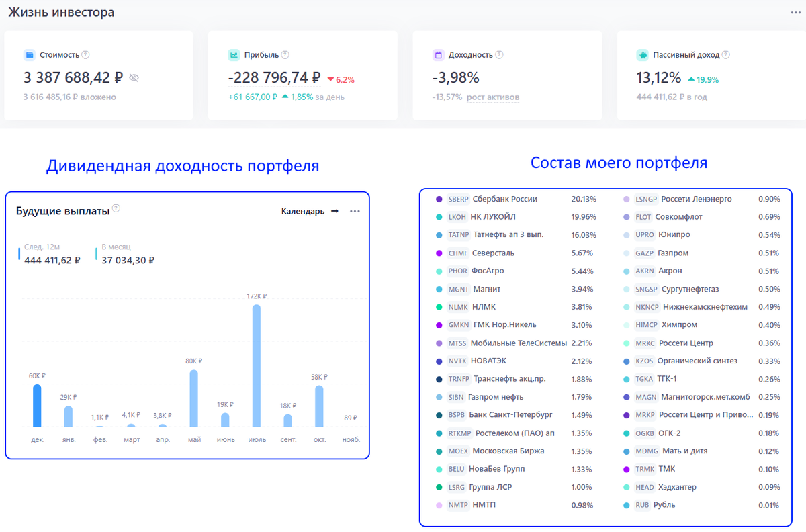Open help tooltip next to Пассивный доход

[x=726, y=55]
